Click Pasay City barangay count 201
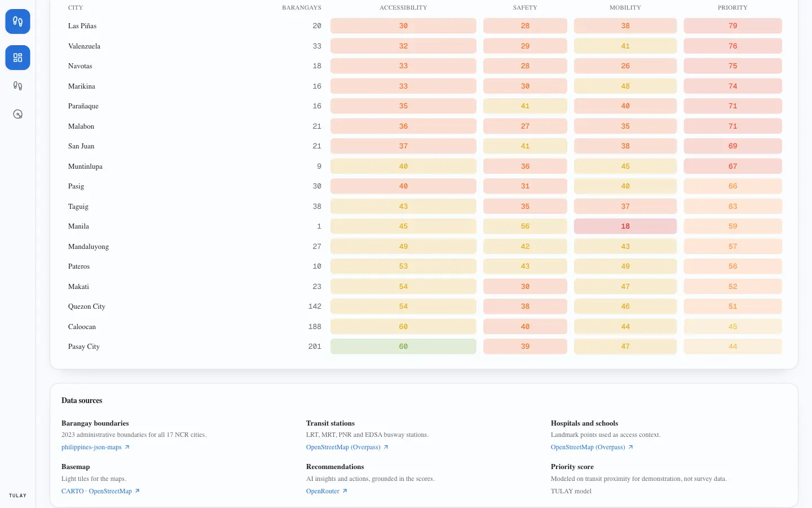The image size is (812, 508). click(x=315, y=347)
